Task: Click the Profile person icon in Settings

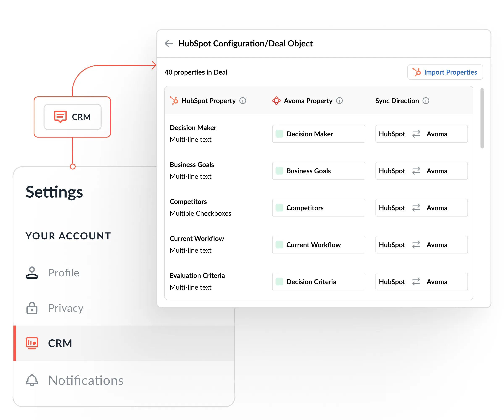Action: click(32, 273)
